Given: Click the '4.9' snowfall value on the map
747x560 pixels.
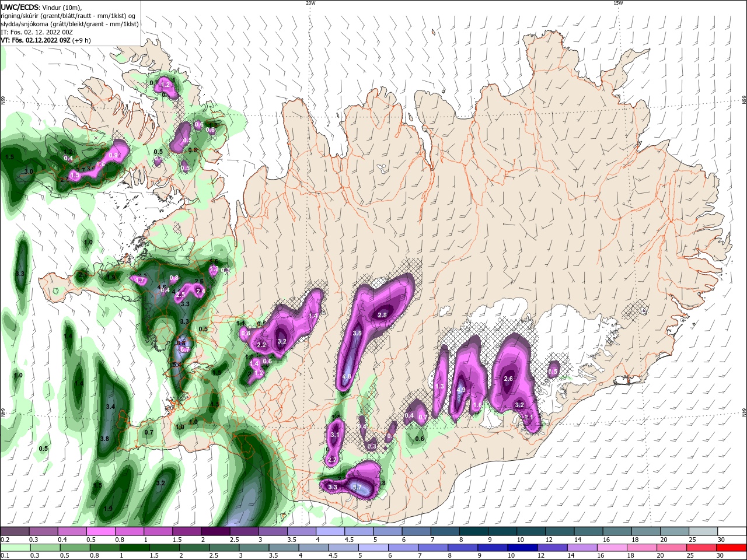Looking at the screenshot, I should click(461, 390).
